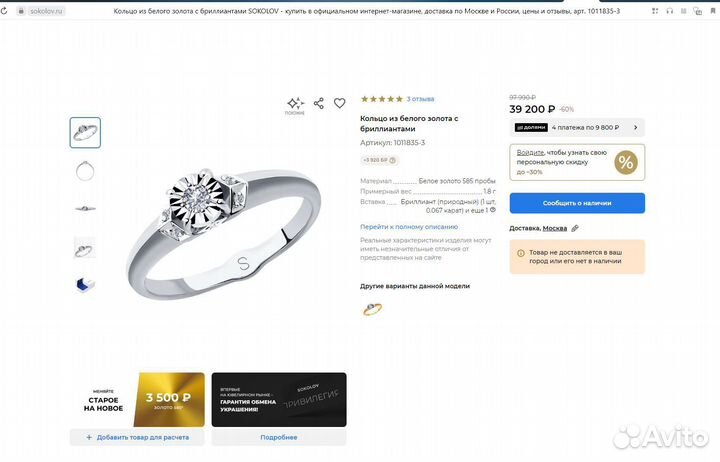This screenshot has height=462, width=720.
Task: Select the yellow gold ring variant
Action: point(372,308)
